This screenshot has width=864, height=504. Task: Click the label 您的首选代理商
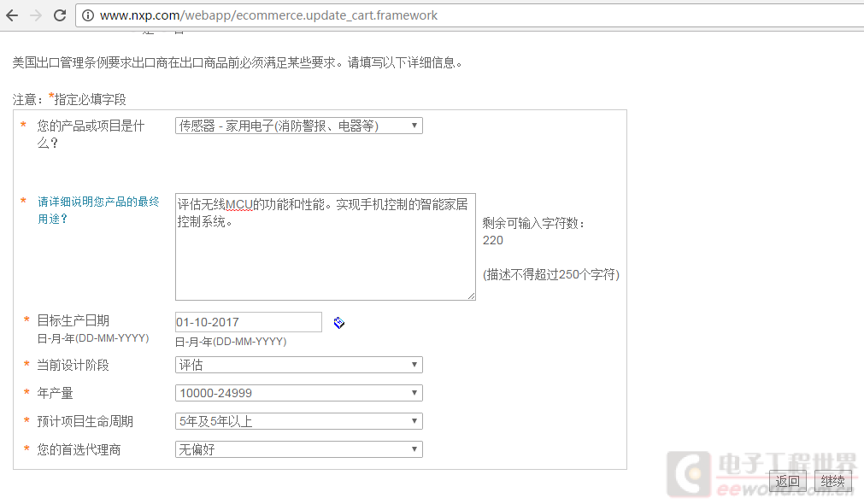tap(79, 449)
